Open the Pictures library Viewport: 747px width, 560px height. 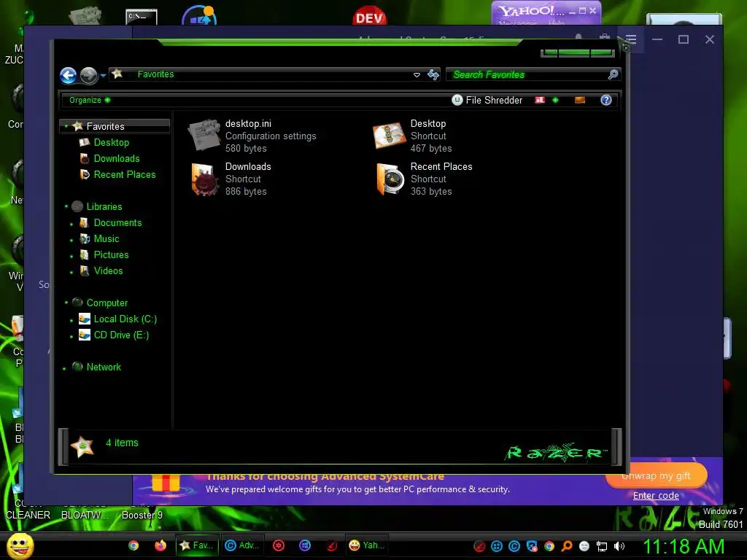pos(111,254)
